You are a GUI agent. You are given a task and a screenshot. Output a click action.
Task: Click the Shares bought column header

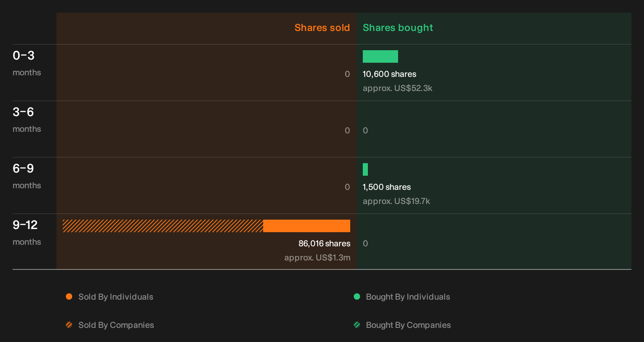(x=398, y=28)
